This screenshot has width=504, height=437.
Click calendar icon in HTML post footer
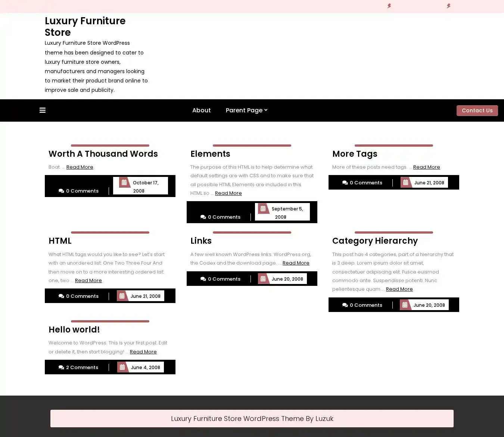coord(122,296)
